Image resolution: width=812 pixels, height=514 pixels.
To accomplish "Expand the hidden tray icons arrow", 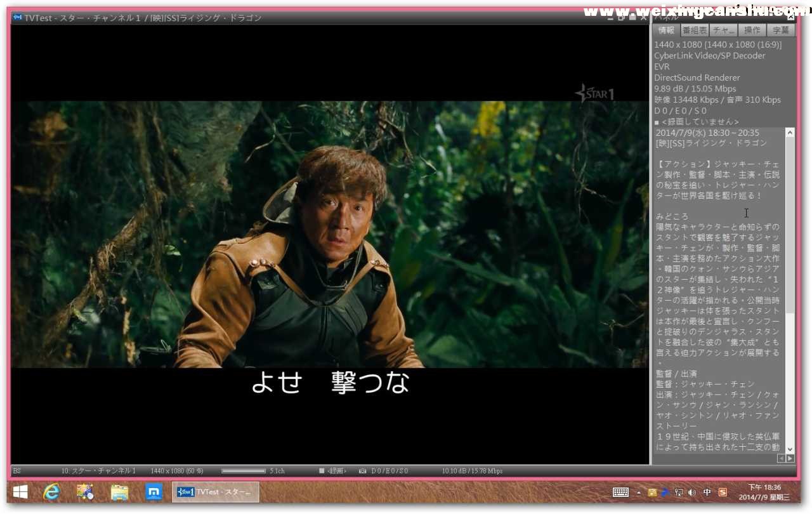I will click(639, 492).
